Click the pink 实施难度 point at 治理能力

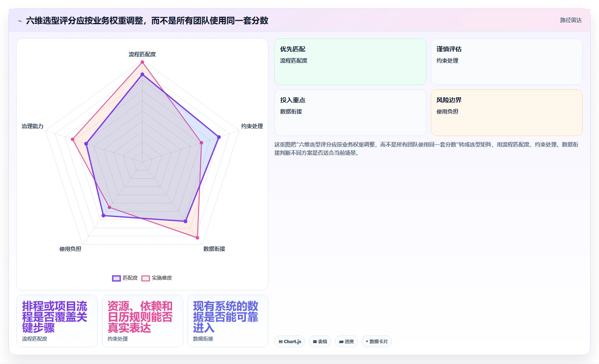pyautogui.click(x=72, y=139)
